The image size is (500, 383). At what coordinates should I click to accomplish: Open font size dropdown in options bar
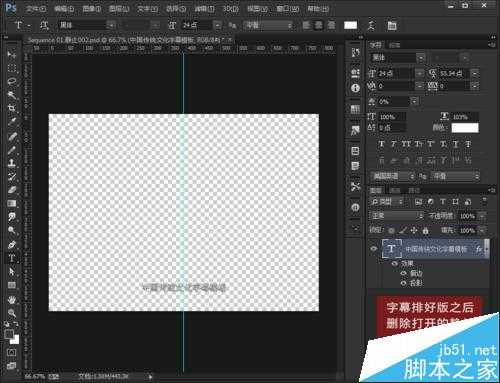[x=217, y=25]
